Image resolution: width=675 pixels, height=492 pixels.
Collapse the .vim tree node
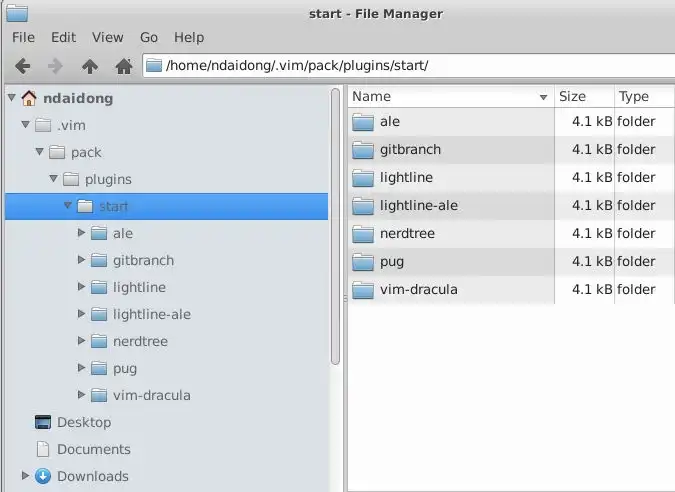25,126
